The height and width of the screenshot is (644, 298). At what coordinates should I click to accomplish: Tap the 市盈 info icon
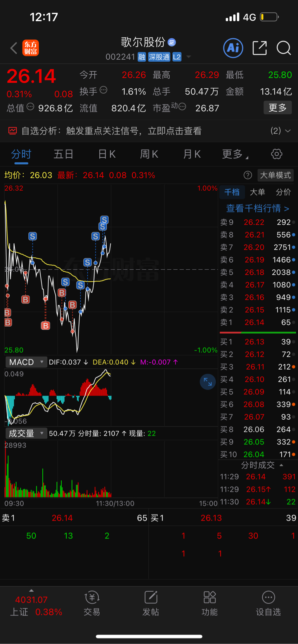point(182,107)
